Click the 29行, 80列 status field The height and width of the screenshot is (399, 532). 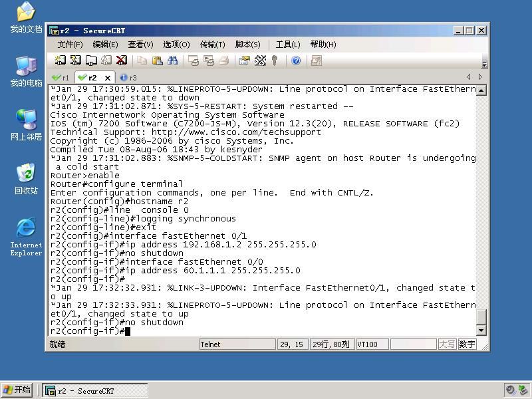[332, 344]
